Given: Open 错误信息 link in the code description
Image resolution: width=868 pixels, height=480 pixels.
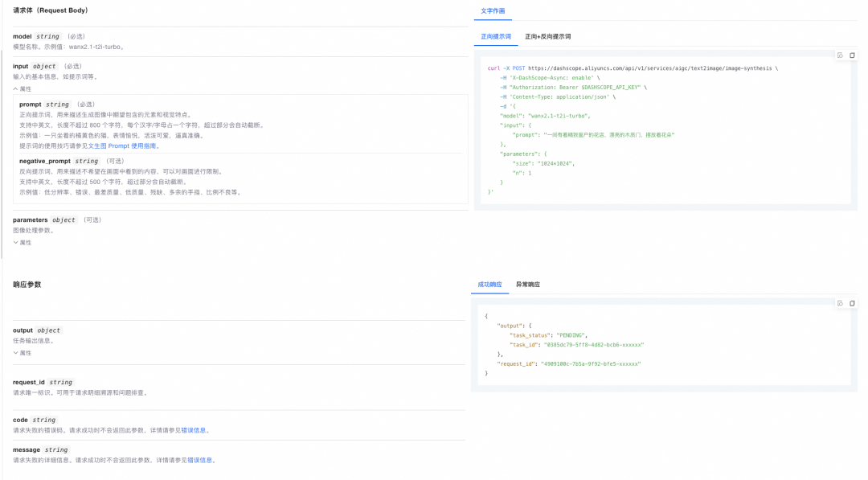Looking at the screenshot, I should (194, 430).
